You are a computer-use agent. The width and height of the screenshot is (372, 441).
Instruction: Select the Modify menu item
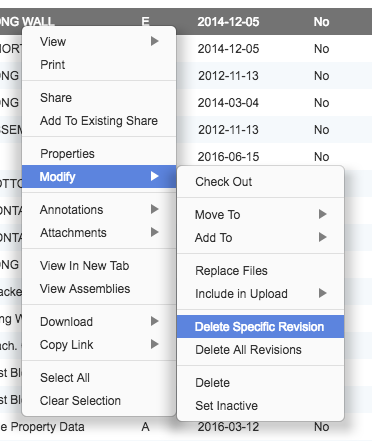pos(99,176)
